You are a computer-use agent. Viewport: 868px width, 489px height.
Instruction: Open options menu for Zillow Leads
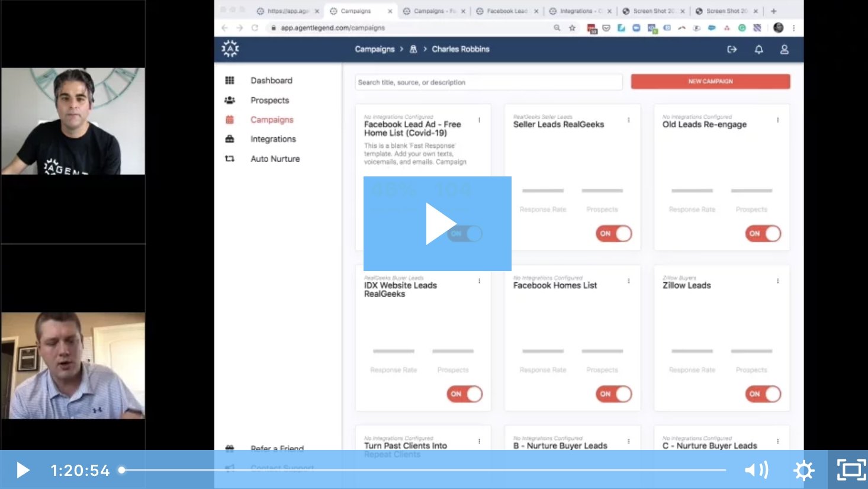click(778, 281)
